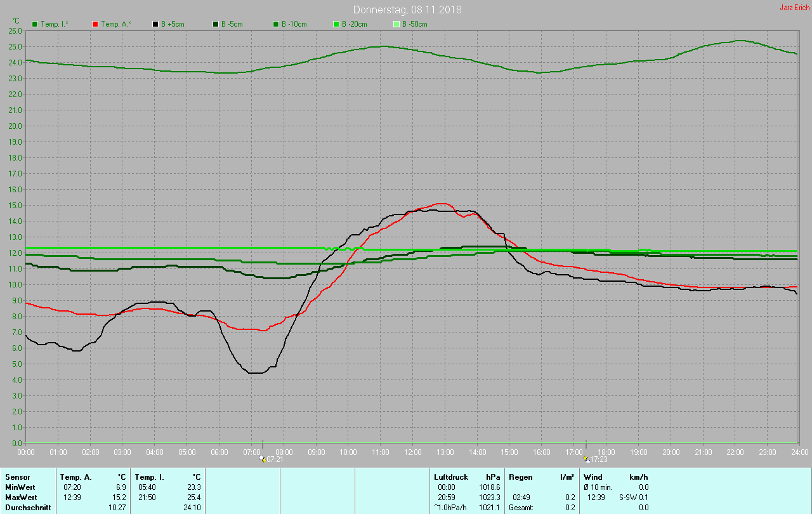Click the "Durchschnitt" row label
Screen dimensions: 812x514
[28, 508]
